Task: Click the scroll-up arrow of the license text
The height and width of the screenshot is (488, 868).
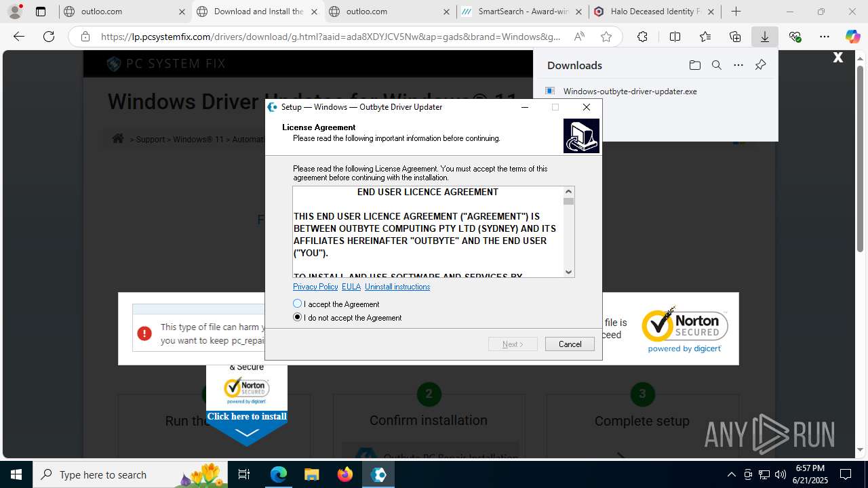Action: pos(568,192)
